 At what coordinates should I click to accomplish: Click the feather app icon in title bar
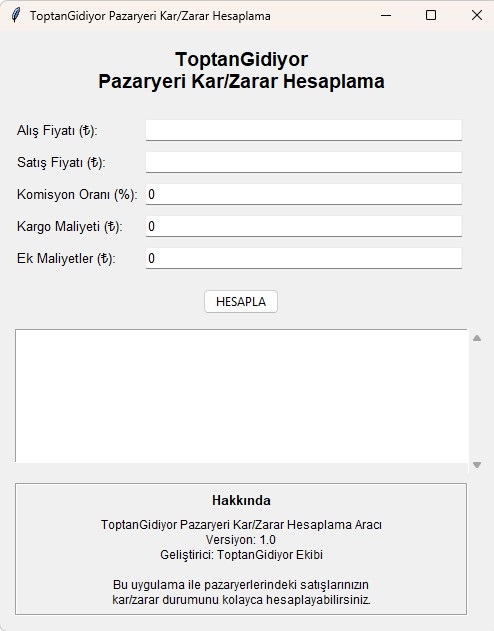16,16
